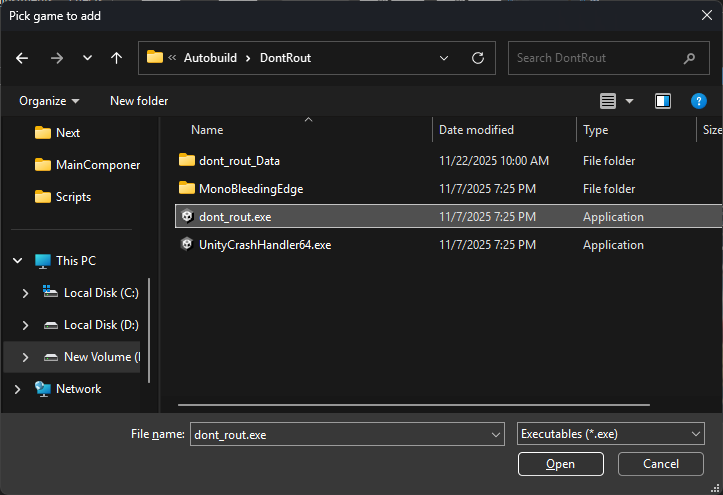Open the Help question mark icon
723x495 pixels.
pos(699,101)
